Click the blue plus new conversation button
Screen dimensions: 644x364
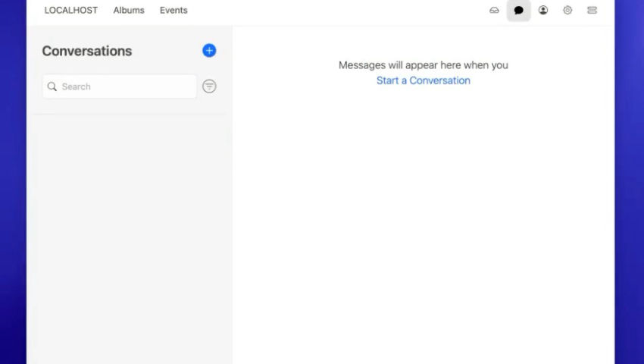[209, 51]
